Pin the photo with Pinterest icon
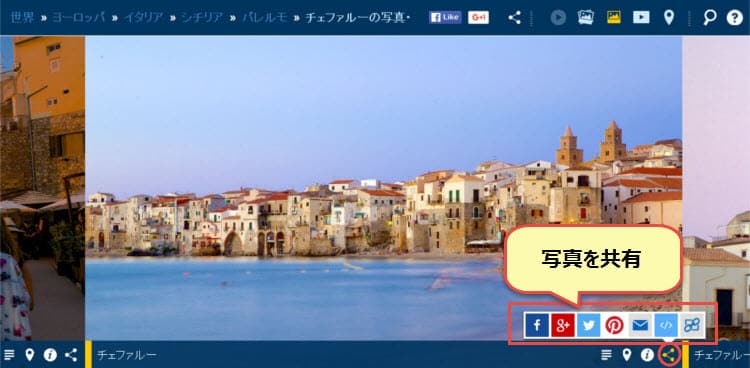The height and width of the screenshot is (368, 750). [x=614, y=325]
